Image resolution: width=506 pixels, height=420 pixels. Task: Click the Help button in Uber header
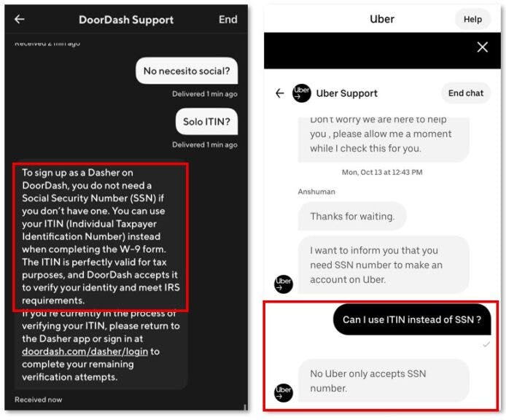[472, 20]
